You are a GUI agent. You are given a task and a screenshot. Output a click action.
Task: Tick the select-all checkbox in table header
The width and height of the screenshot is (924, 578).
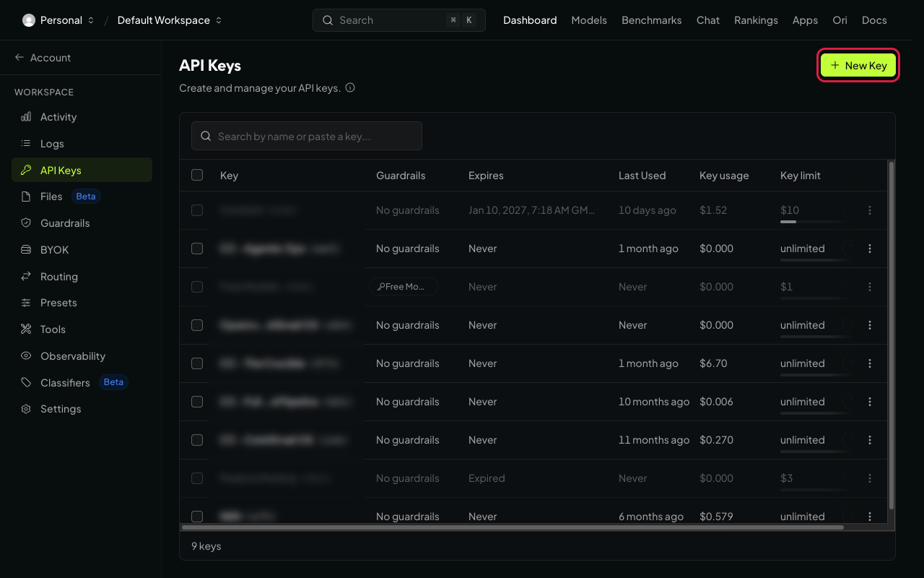click(x=197, y=175)
